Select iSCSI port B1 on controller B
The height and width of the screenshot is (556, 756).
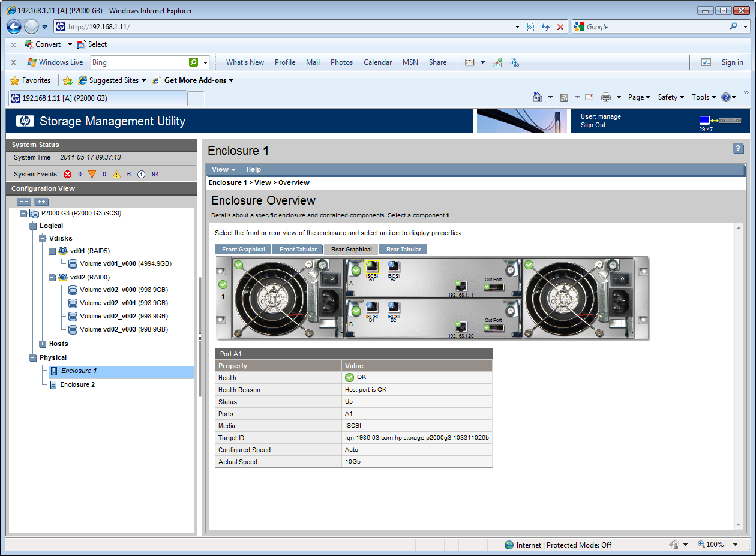[x=372, y=308]
